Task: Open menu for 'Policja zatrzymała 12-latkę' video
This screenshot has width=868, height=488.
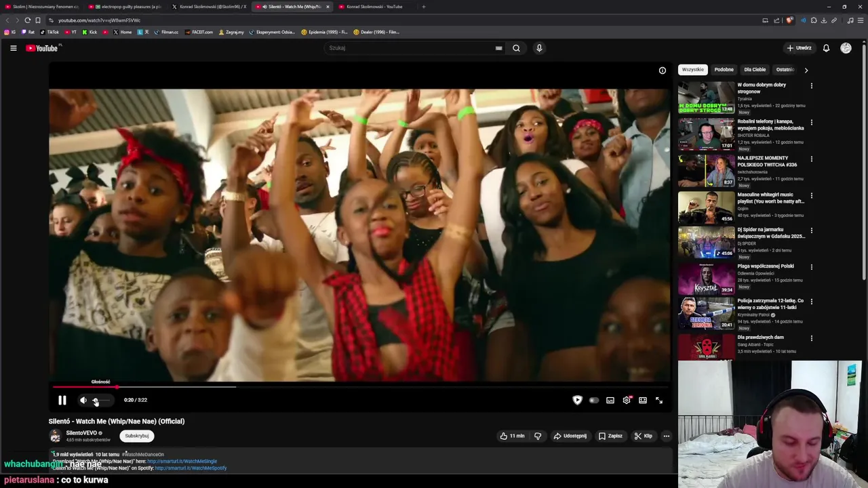Action: coord(811,302)
